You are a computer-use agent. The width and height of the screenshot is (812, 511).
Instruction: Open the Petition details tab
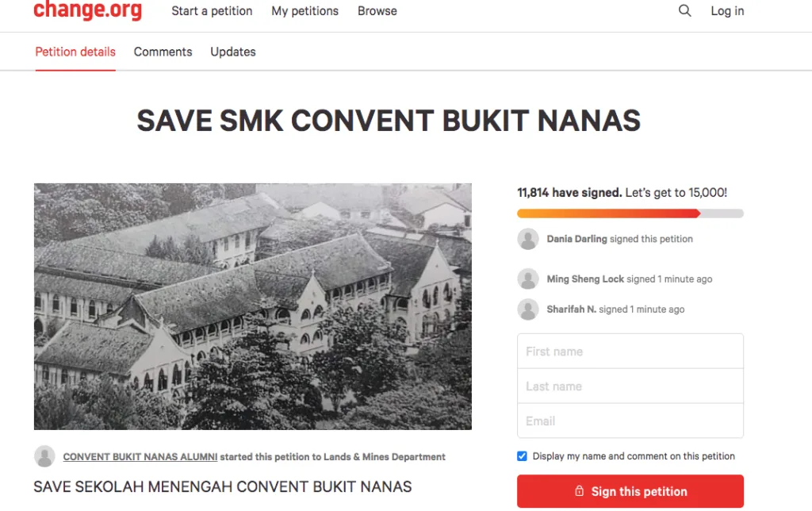tap(75, 52)
